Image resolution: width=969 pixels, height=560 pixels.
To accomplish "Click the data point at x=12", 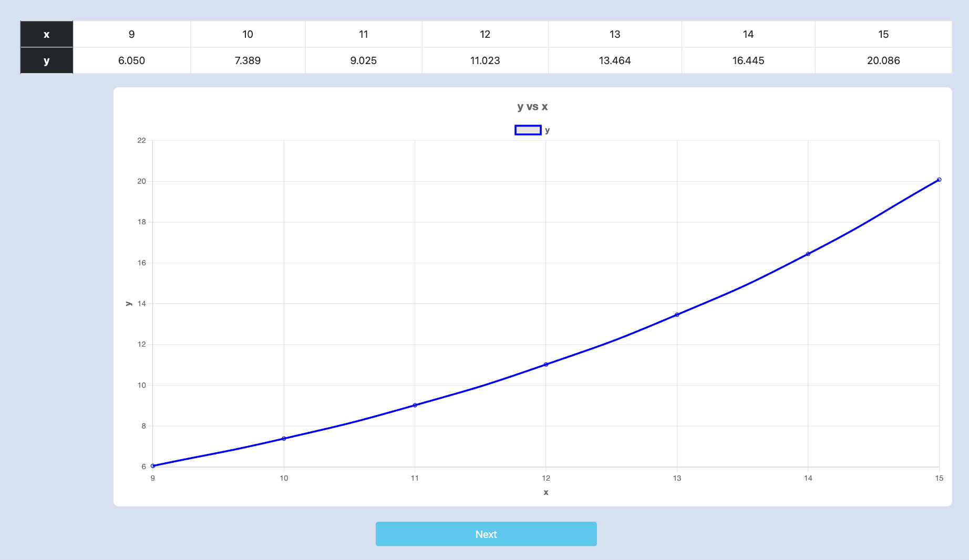I will tap(546, 365).
